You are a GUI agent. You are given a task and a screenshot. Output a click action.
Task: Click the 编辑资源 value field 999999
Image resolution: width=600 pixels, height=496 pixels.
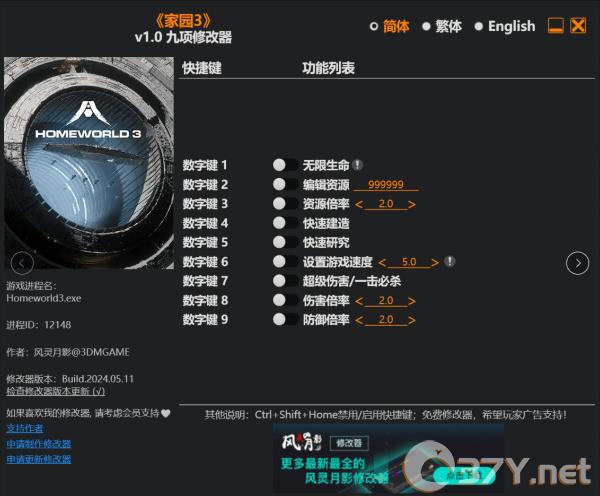[386, 184]
